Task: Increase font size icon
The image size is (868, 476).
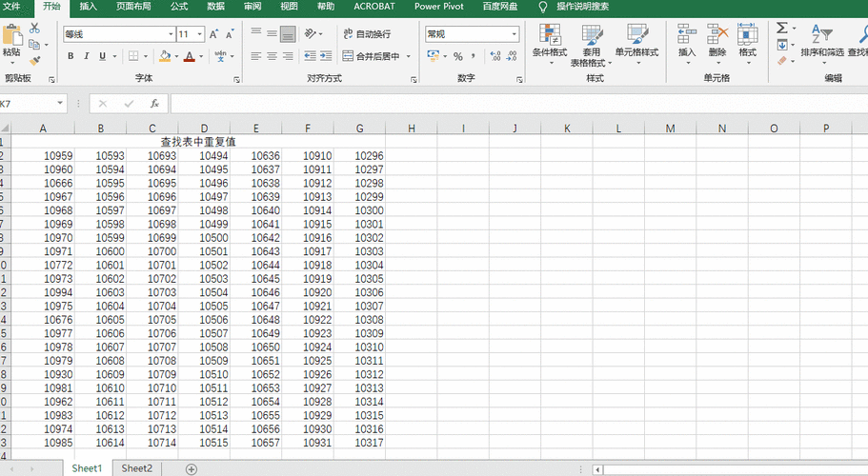Action: [x=213, y=34]
